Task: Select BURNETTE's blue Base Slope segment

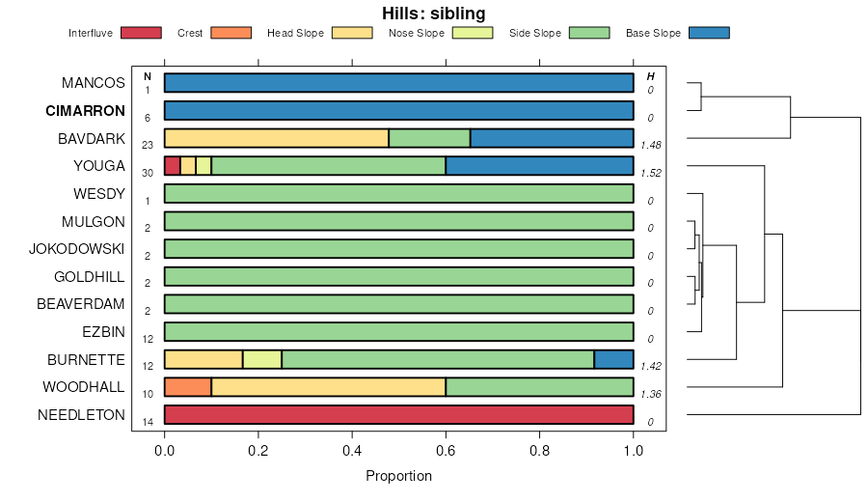Action: click(x=613, y=359)
